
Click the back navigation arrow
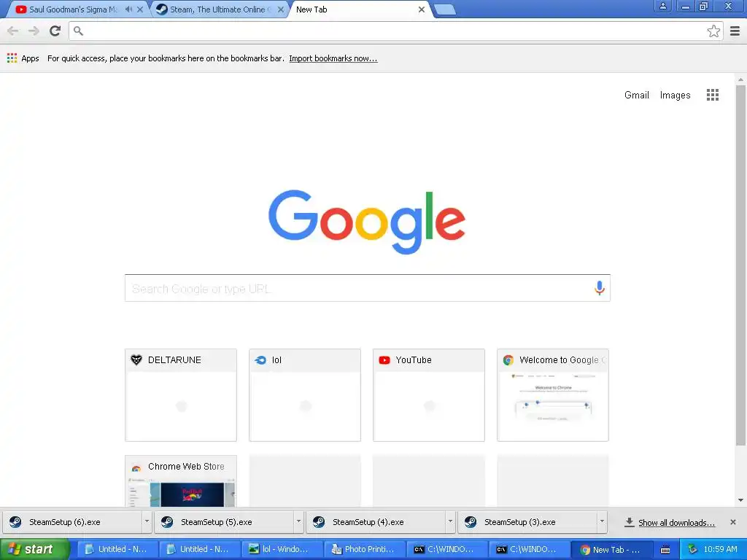(x=13, y=31)
